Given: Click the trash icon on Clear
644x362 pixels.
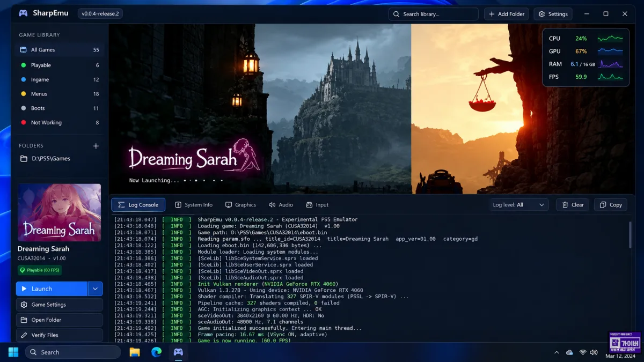Looking at the screenshot, I should (x=565, y=205).
